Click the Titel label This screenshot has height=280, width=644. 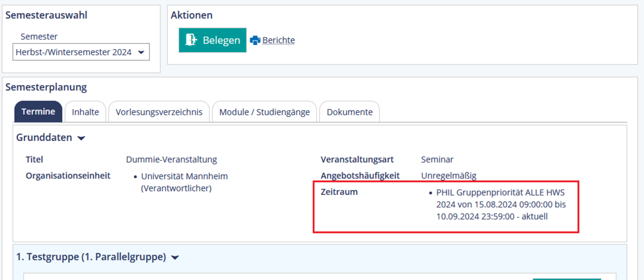click(x=34, y=160)
